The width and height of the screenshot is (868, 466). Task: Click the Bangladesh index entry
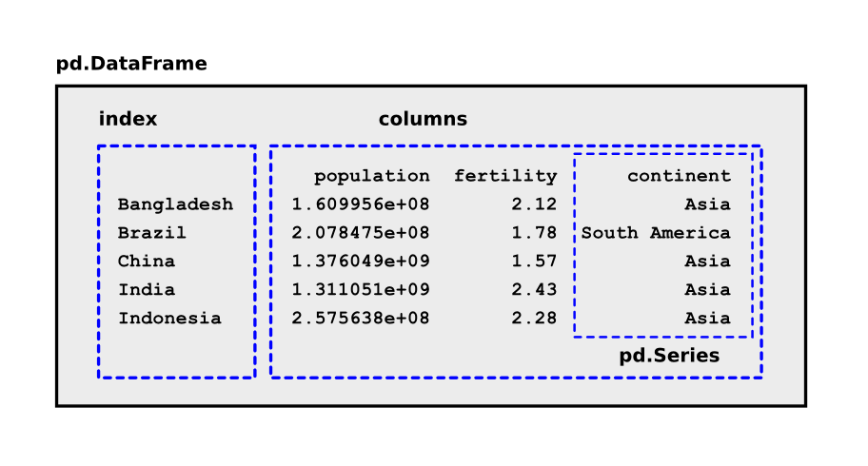175,204
